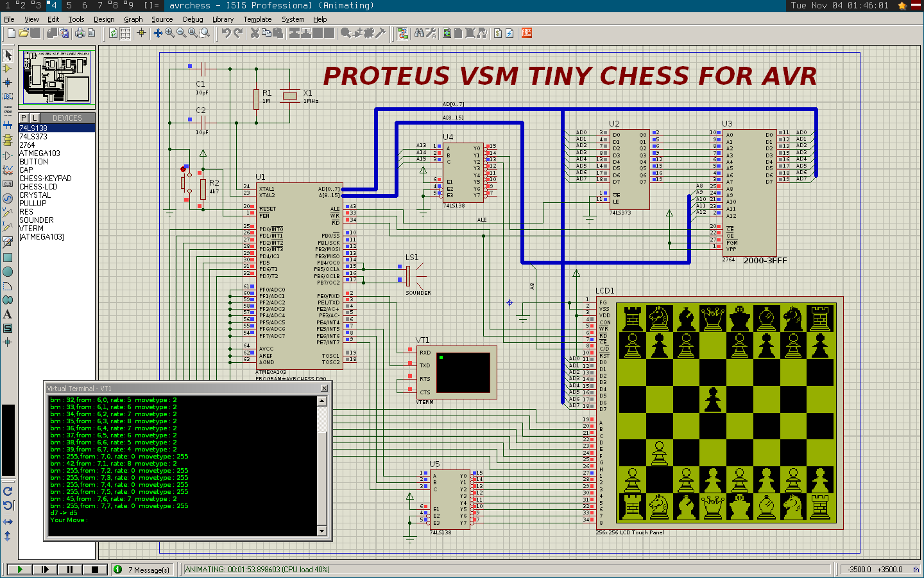Zoom in on the schematic
Screen dimensions: 924x578
pos(169,33)
